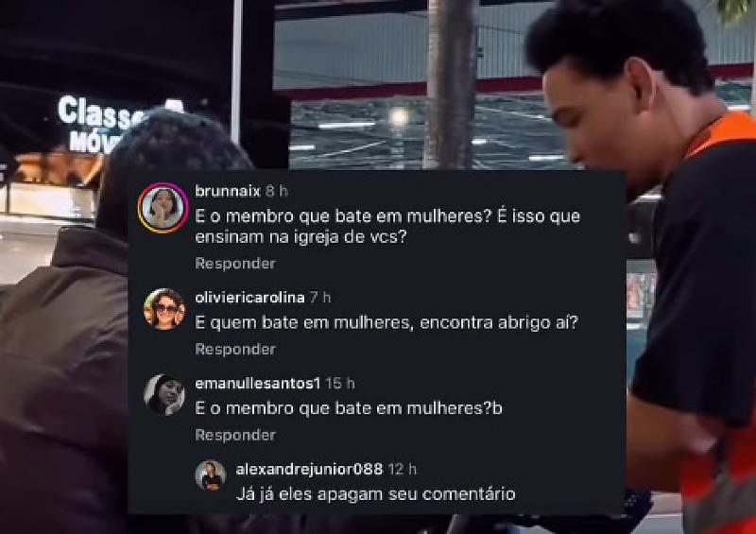Visit the alexandrejunior088 username link

point(310,470)
